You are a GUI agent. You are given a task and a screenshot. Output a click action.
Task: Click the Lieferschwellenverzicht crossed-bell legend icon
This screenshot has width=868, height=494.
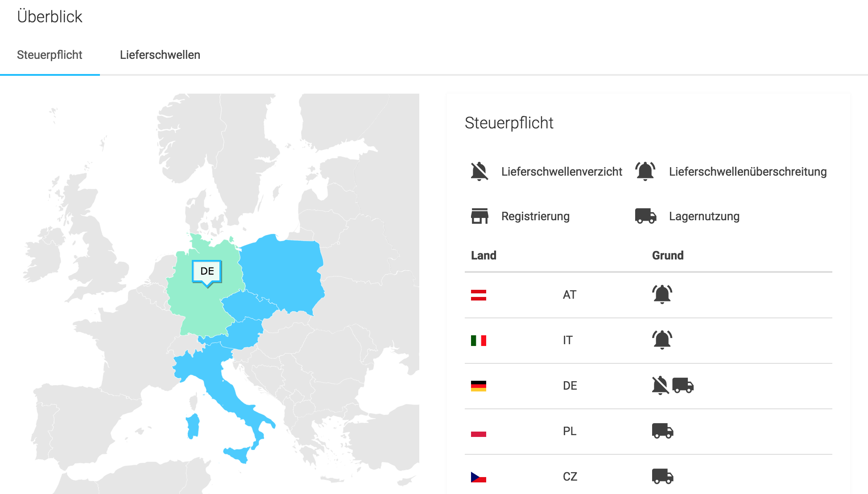tap(479, 172)
